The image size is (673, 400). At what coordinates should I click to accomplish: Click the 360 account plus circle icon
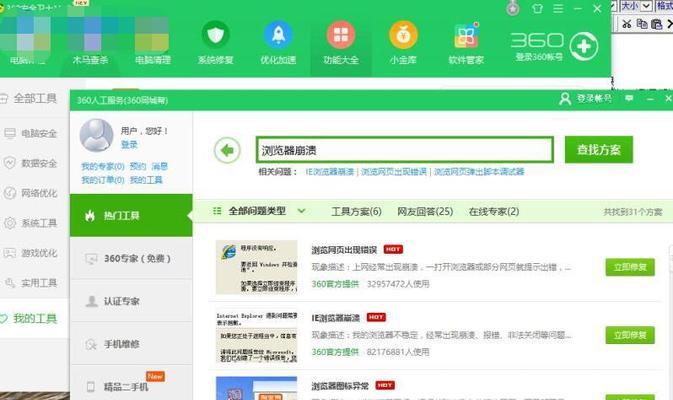coord(584,46)
